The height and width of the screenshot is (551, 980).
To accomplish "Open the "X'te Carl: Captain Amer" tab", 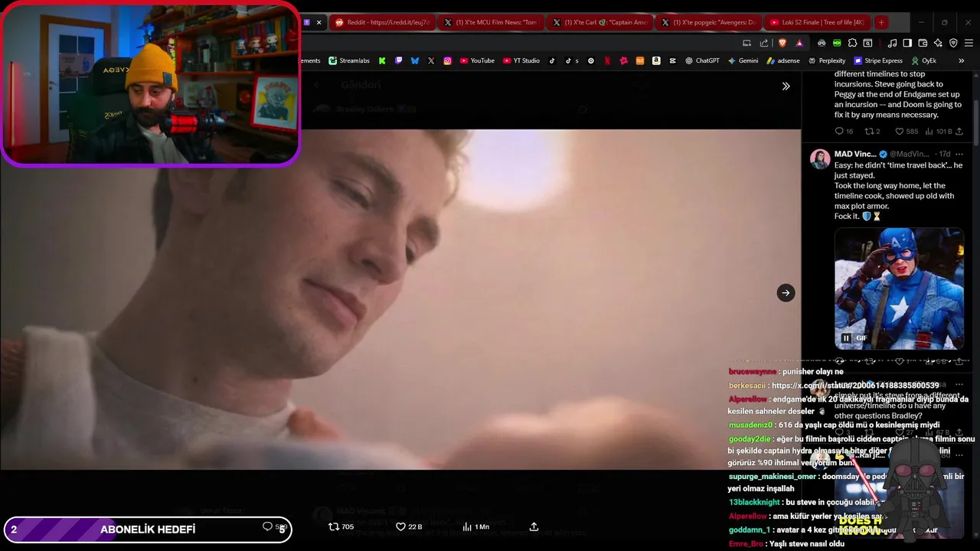I will point(599,22).
